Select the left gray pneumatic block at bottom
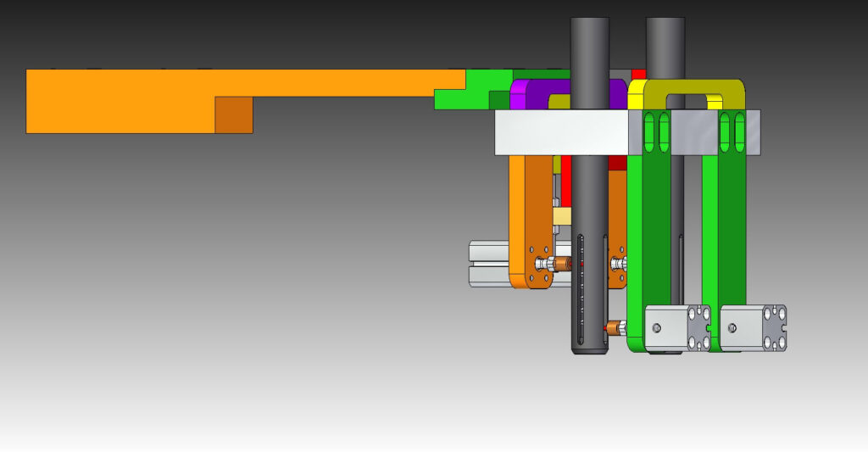The height and width of the screenshot is (452, 868). 678,328
